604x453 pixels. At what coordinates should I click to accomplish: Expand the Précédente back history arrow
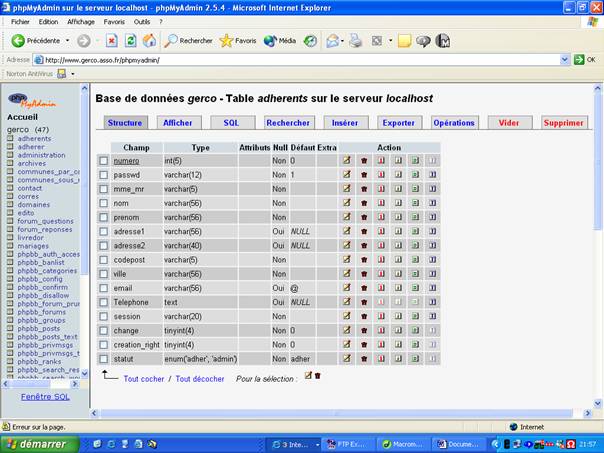point(68,41)
